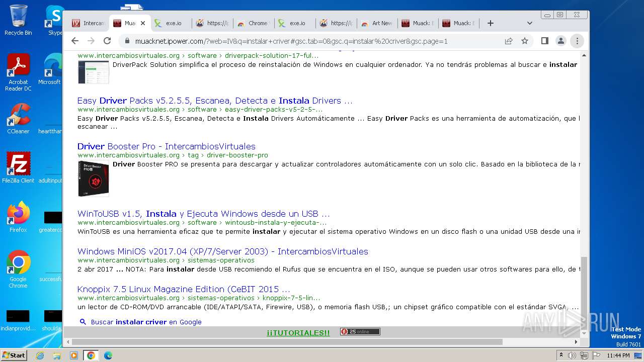Open Google Chrome desktop icon

18,269
